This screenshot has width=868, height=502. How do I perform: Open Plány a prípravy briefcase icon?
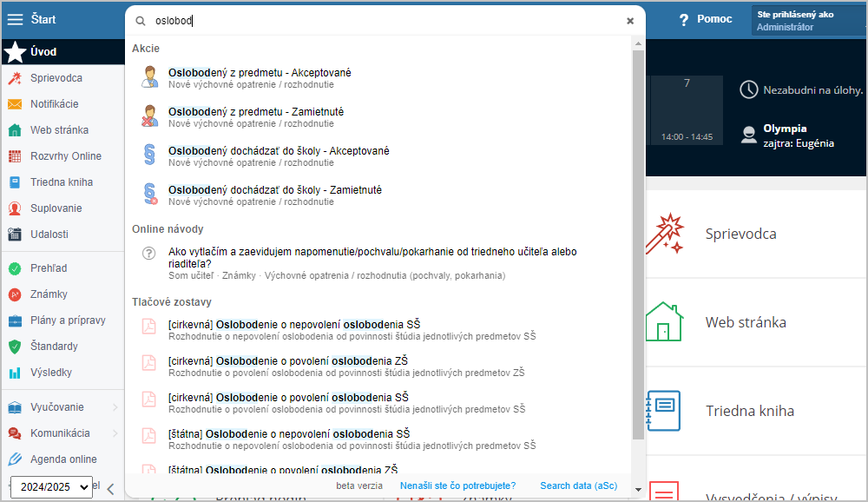click(15, 320)
